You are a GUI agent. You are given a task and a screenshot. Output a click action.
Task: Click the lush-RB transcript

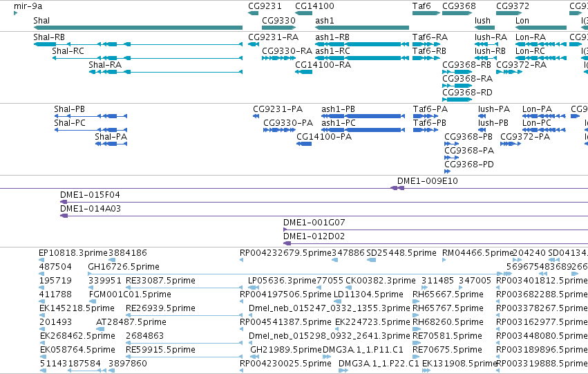(x=485, y=58)
